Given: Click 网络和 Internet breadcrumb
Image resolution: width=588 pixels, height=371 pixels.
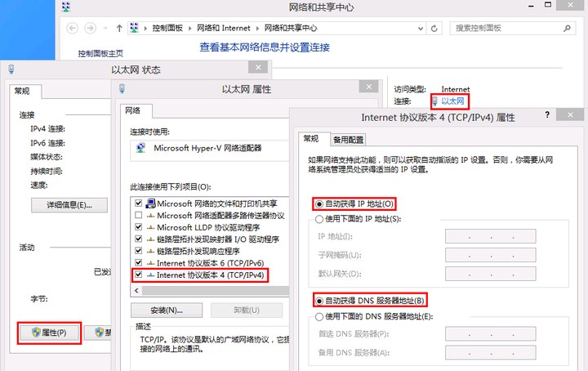Looking at the screenshot, I should point(224,28).
